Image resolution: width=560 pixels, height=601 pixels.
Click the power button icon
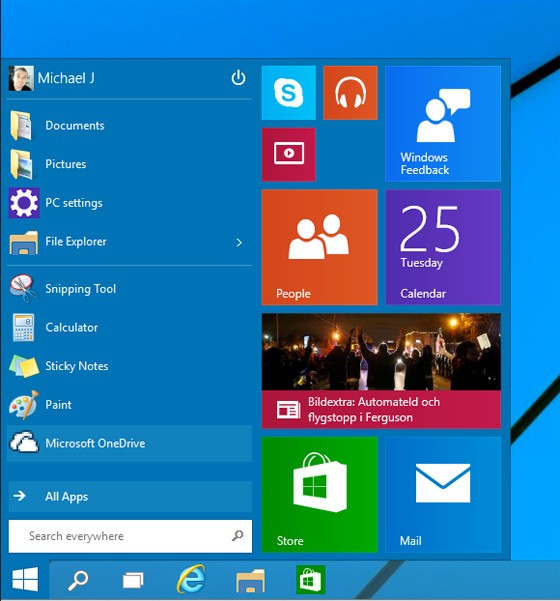(238, 78)
